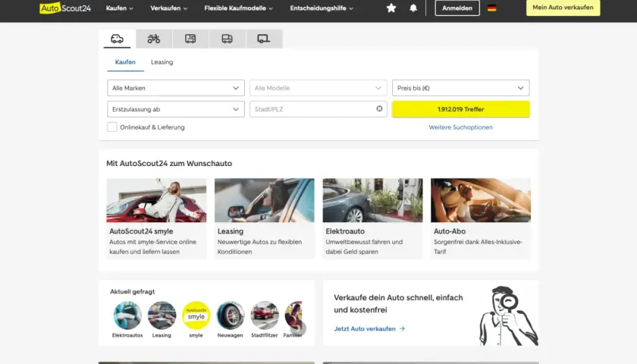Select the motorcycle vehicle type tab
Viewport: 637px width, 364px height.
153,39
